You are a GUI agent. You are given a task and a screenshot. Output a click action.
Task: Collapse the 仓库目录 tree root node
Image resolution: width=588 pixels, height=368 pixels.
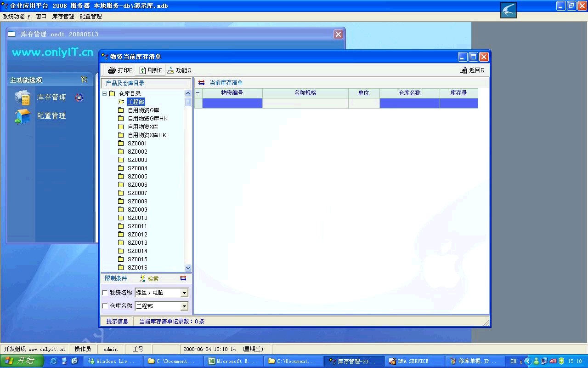click(104, 93)
